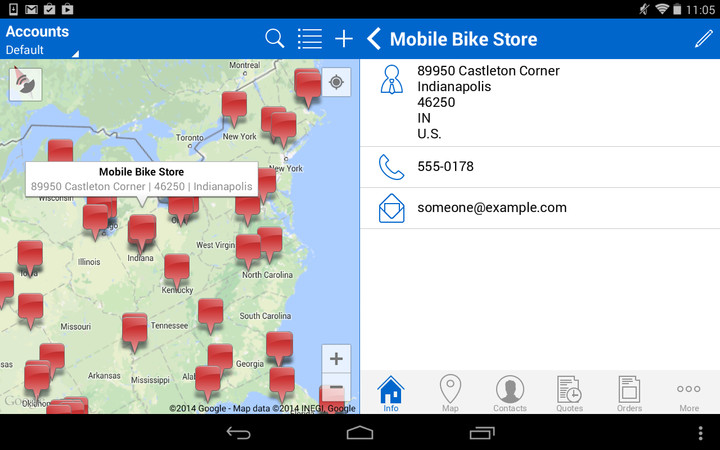Call the number 555-0178

point(445,166)
